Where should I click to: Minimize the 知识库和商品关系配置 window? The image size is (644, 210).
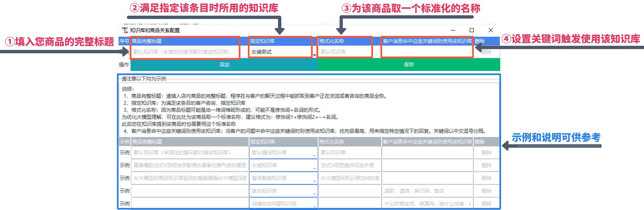(453, 30)
